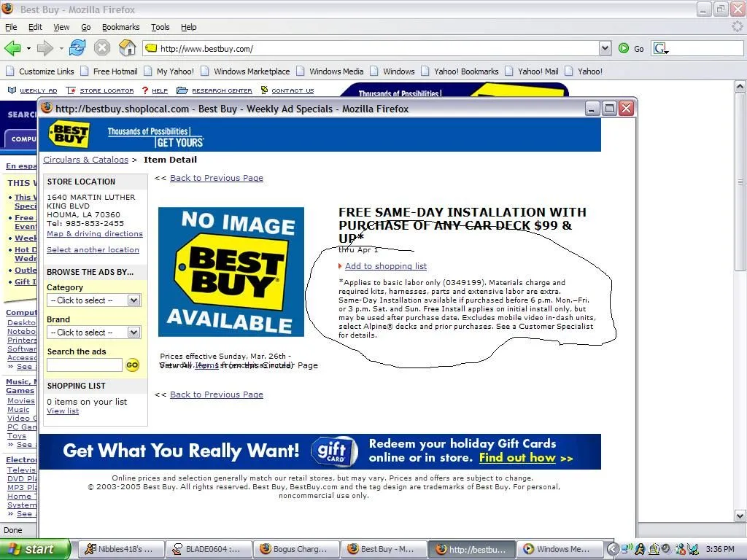Screen dimensions: 747x560
Task: Open back history dropdown arrow beside Back button
Action: pyautogui.click(x=28, y=49)
